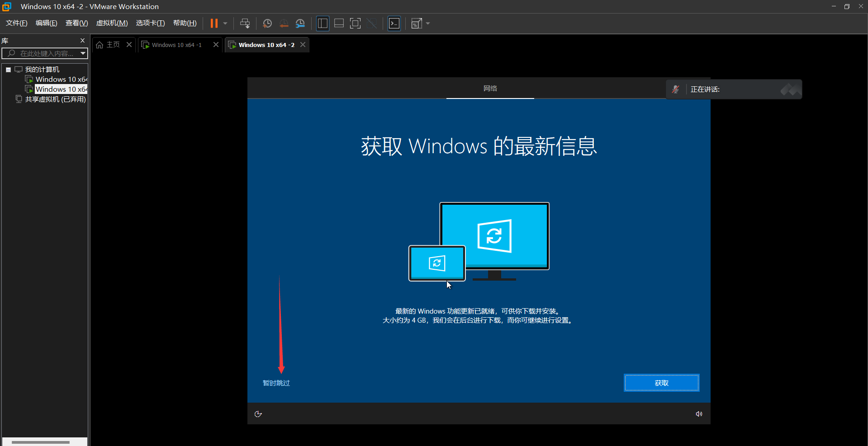Click the library horizontal scrollbar
Image resolution: width=868 pixels, height=446 pixels.
41,442
